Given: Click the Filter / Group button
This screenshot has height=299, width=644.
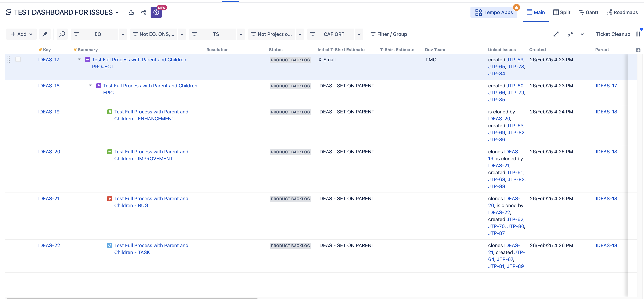Looking at the screenshot, I should click(389, 34).
